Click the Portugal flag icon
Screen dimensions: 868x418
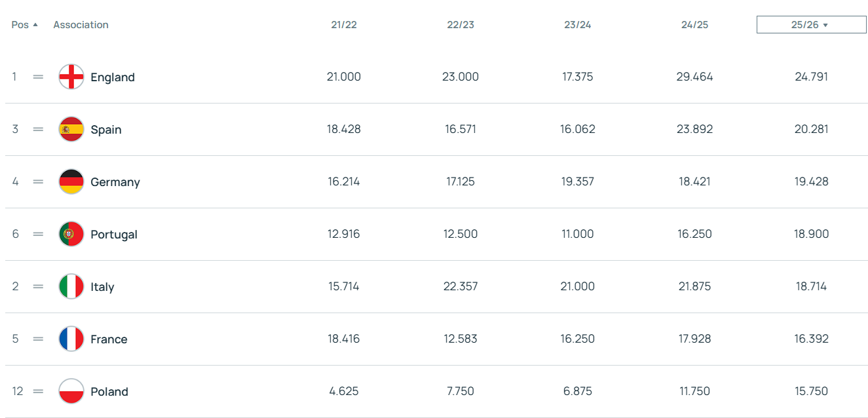click(x=71, y=234)
